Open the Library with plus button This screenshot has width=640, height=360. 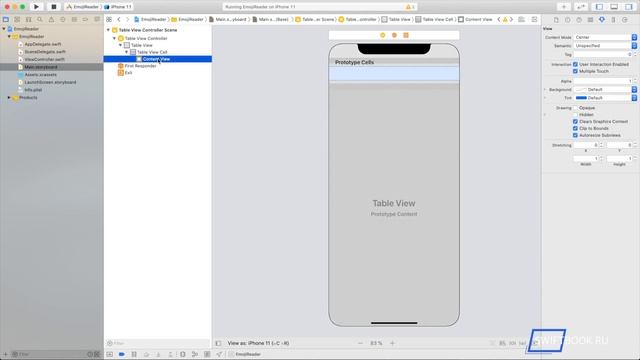click(564, 7)
